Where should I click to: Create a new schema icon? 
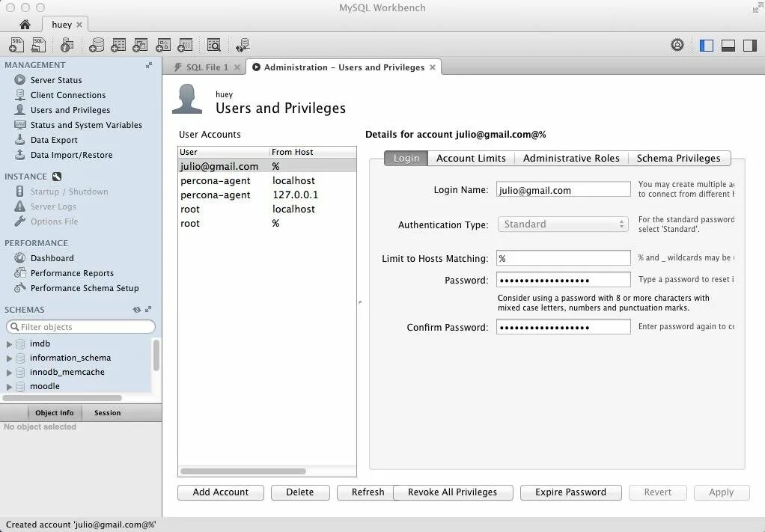[x=96, y=46]
